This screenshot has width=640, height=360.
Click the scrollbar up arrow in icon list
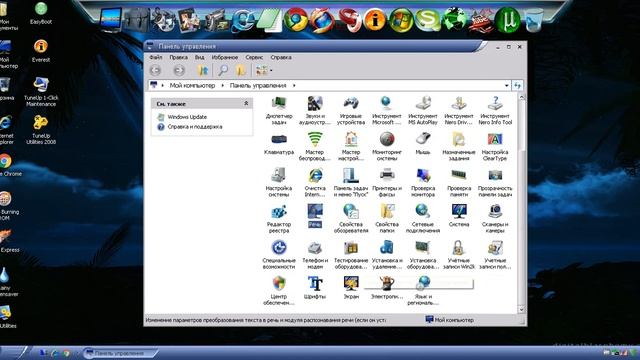click(x=521, y=97)
